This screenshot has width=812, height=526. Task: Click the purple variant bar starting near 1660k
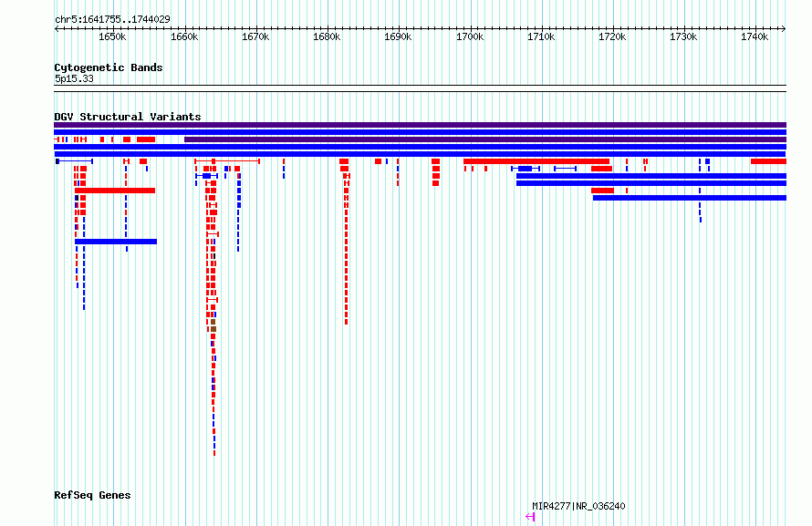point(485,139)
